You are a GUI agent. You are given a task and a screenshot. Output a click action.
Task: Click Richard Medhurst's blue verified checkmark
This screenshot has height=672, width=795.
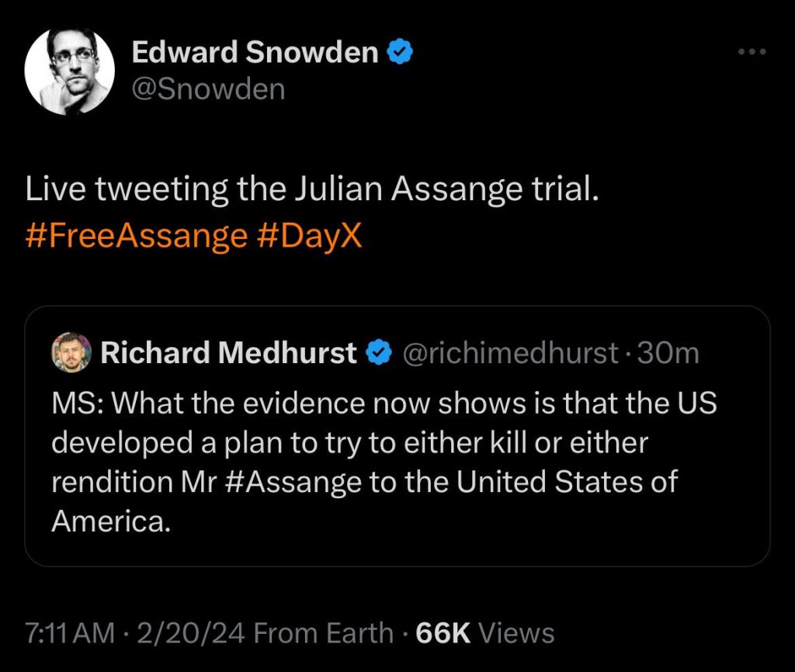click(377, 353)
